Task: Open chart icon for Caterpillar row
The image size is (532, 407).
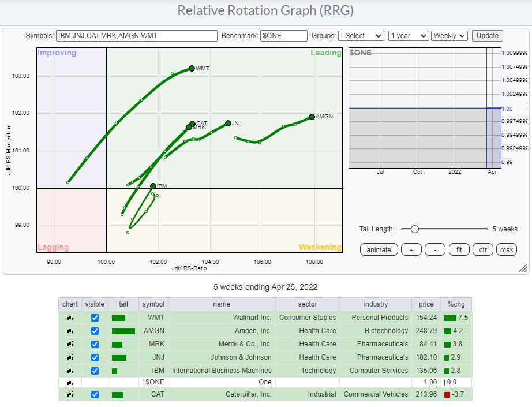Action: point(70,395)
